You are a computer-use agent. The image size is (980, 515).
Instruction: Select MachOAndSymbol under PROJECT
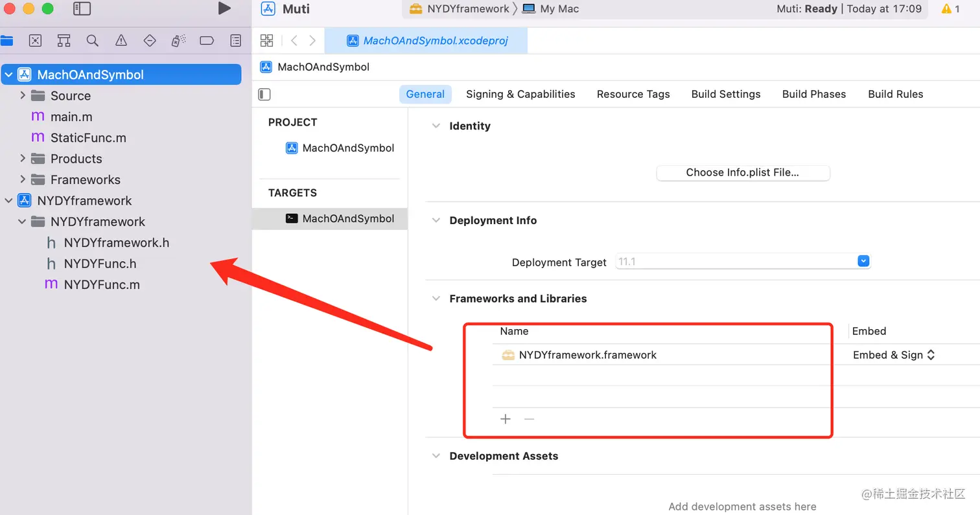(x=340, y=148)
